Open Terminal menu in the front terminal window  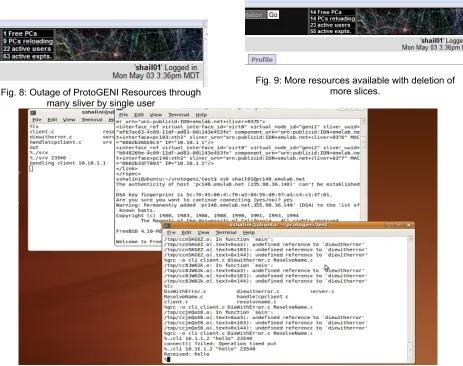click(x=226, y=232)
